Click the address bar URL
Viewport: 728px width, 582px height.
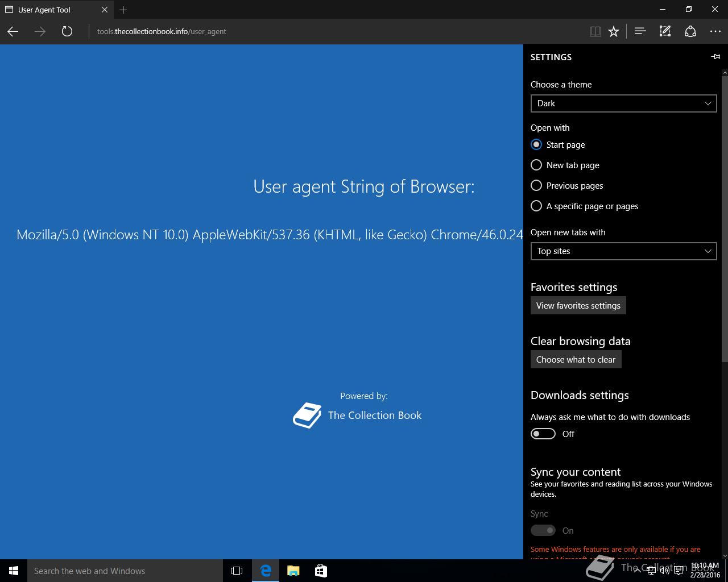tap(162, 31)
